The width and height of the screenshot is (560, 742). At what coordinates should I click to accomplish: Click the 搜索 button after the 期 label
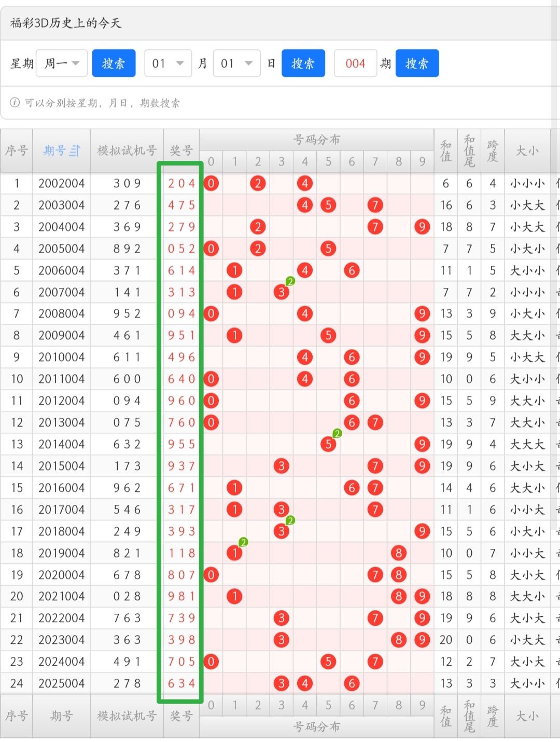pyautogui.click(x=417, y=63)
